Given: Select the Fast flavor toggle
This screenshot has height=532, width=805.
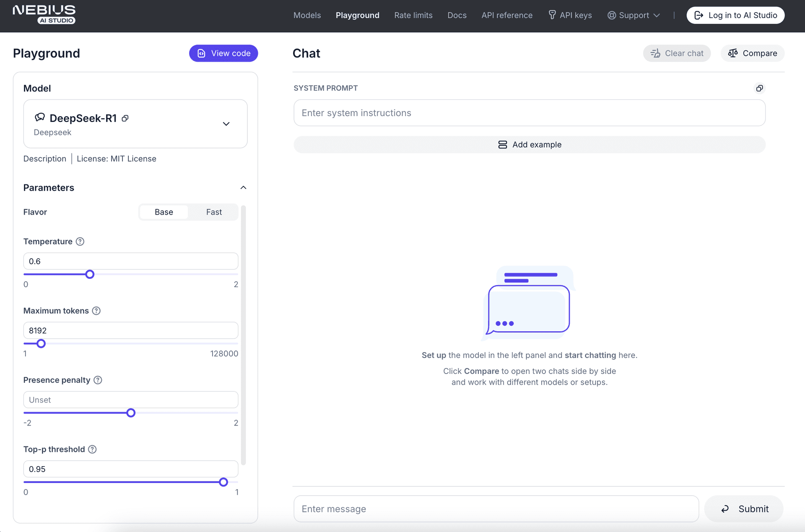Looking at the screenshot, I should point(214,211).
